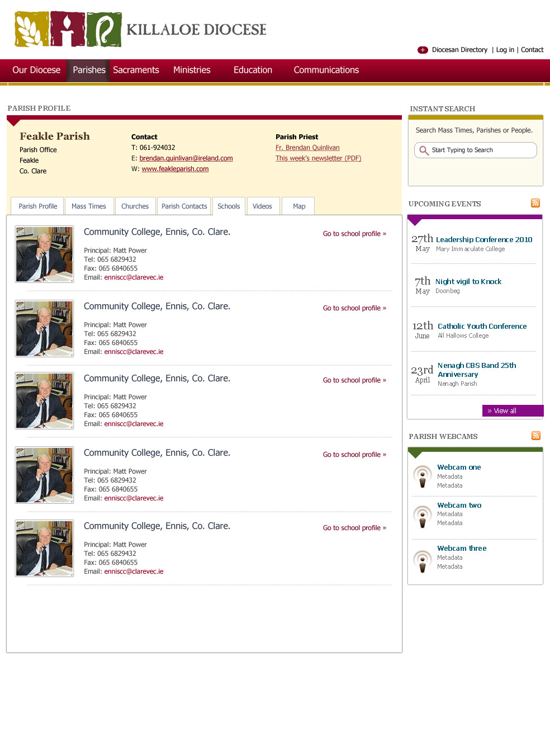
Task: Open the Sacraments navigation menu
Action: coord(136,70)
